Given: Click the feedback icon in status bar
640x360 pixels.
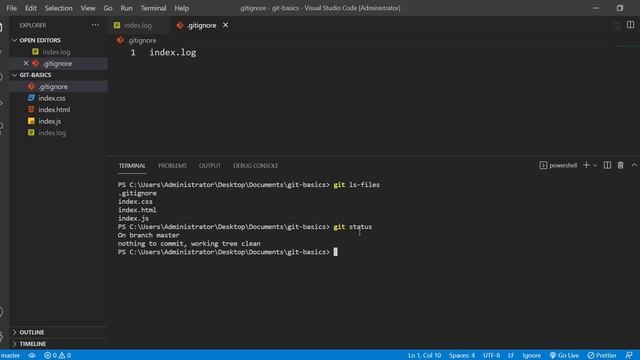Looking at the screenshot, I should coord(629,356).
